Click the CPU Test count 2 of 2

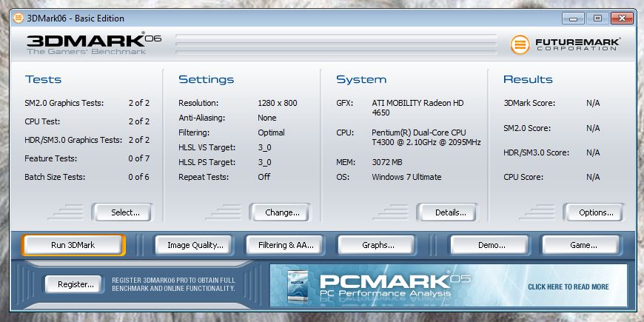click(x=139, y=121)
